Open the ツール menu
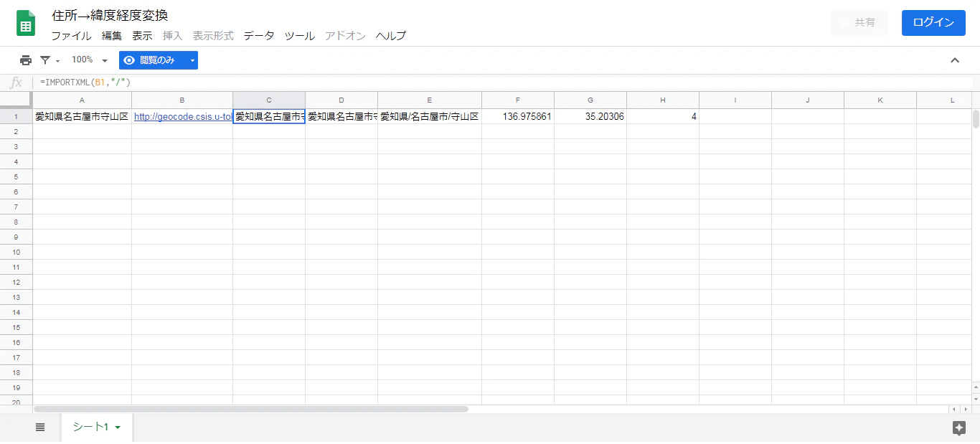Screen dimensions: 980x444 coord(299,35)
